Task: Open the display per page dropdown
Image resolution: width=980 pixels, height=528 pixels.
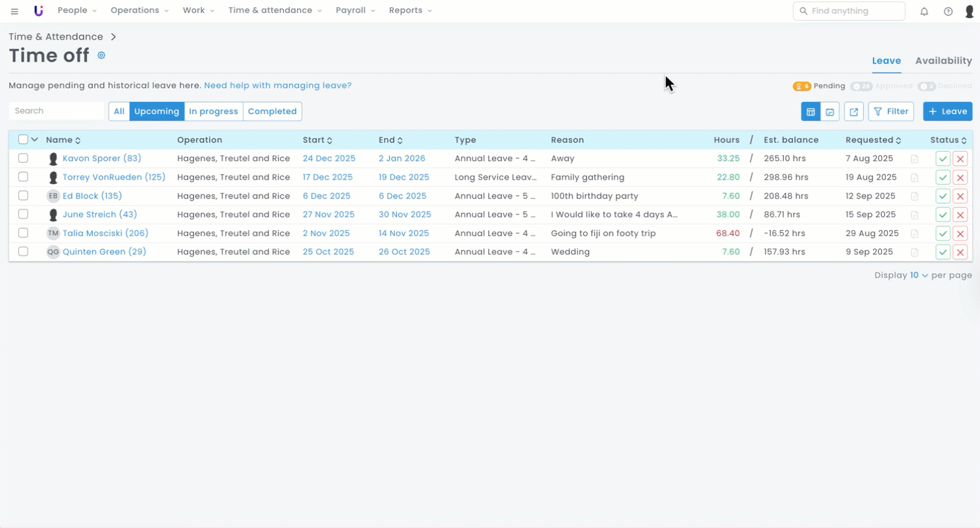Action: click(918, 275)
